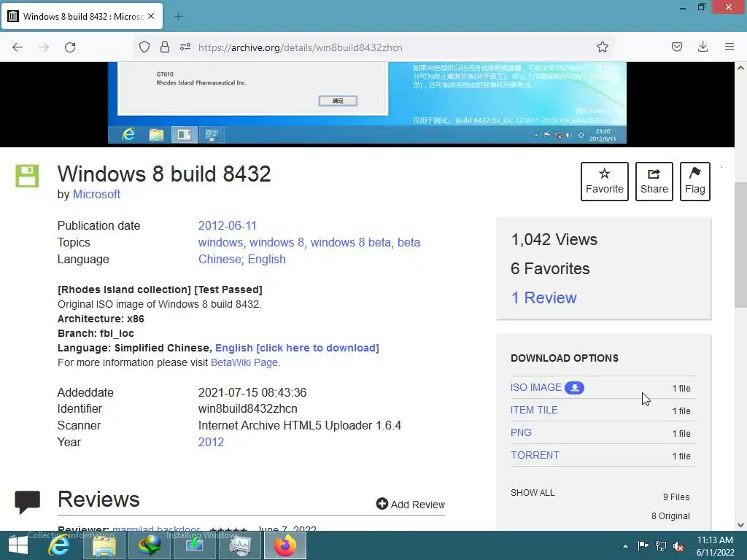Screen dimensions: 747x560
Task: Click the page scrollbar down arrow
Action: (x=741, y=525)
